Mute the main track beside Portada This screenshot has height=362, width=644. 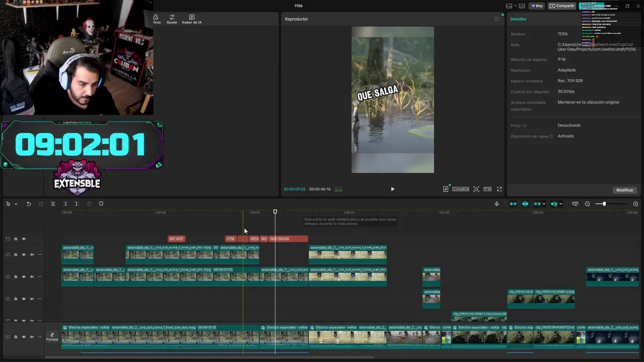[32, 337]
